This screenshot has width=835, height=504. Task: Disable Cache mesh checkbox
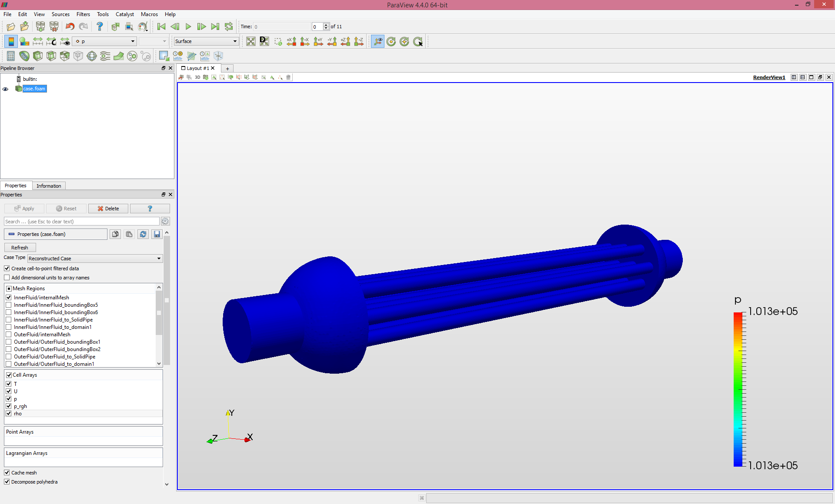(x=7, y=473)
